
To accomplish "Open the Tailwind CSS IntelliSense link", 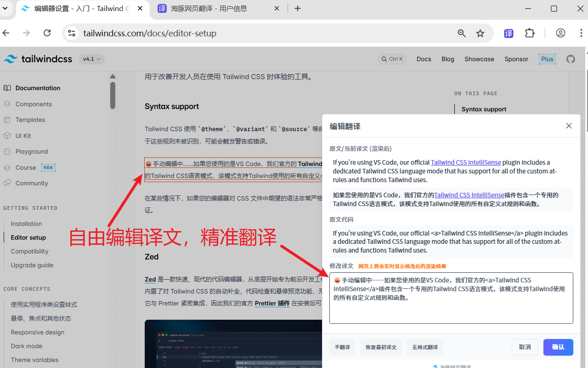I will coord(465,162).
